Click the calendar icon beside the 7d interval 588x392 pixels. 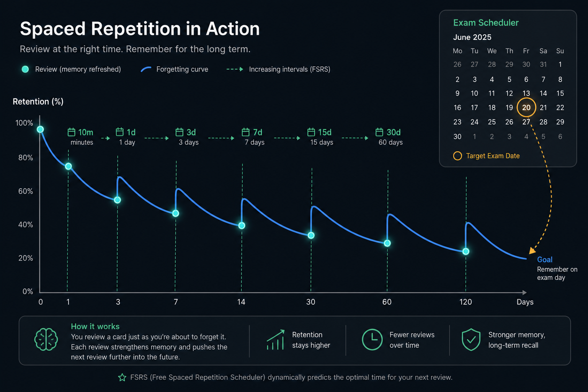click(246, 132)
